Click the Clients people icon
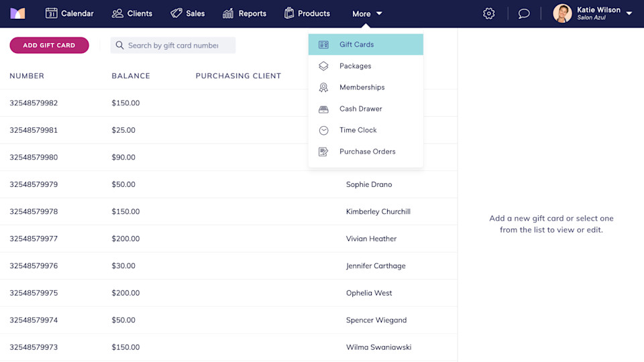The width and height of the screenshot is (644, 362). tap(117, 13)
